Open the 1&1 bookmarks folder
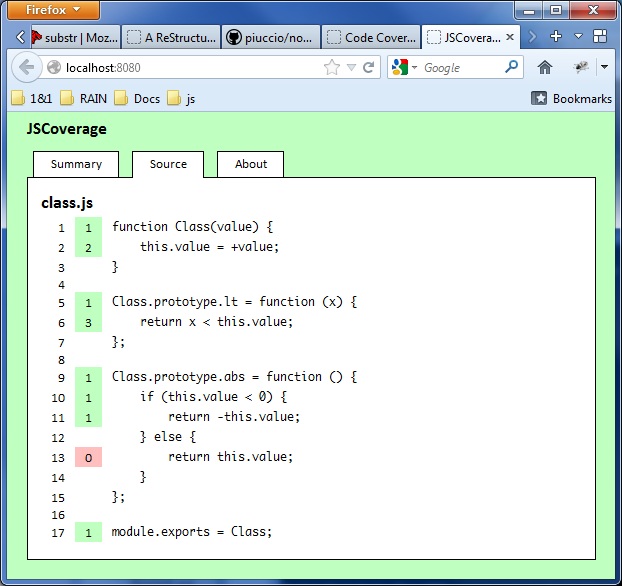 [x=32, y=98]
